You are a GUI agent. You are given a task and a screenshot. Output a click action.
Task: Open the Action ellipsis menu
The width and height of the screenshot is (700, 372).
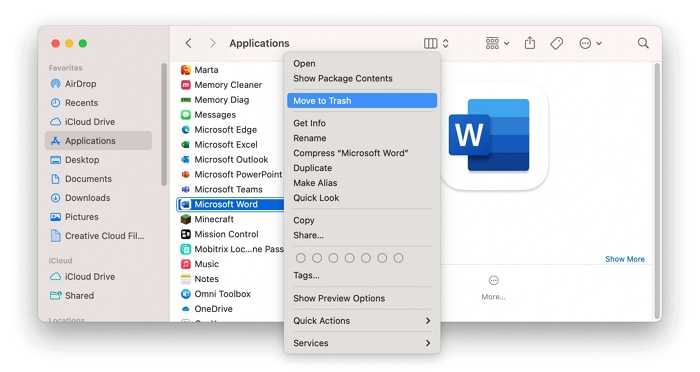tap(590, 43)
